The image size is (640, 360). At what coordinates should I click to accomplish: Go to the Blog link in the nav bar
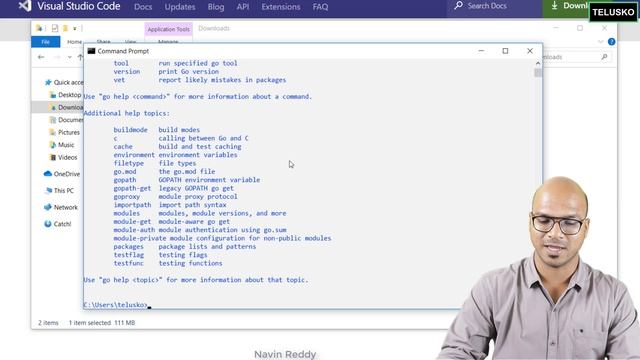tap(216, 7)
